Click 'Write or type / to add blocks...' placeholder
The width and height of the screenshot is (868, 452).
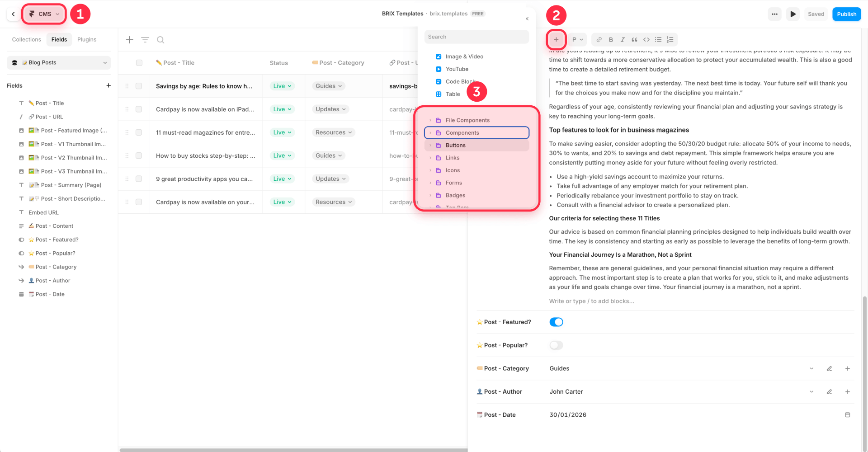coord(591,301)
